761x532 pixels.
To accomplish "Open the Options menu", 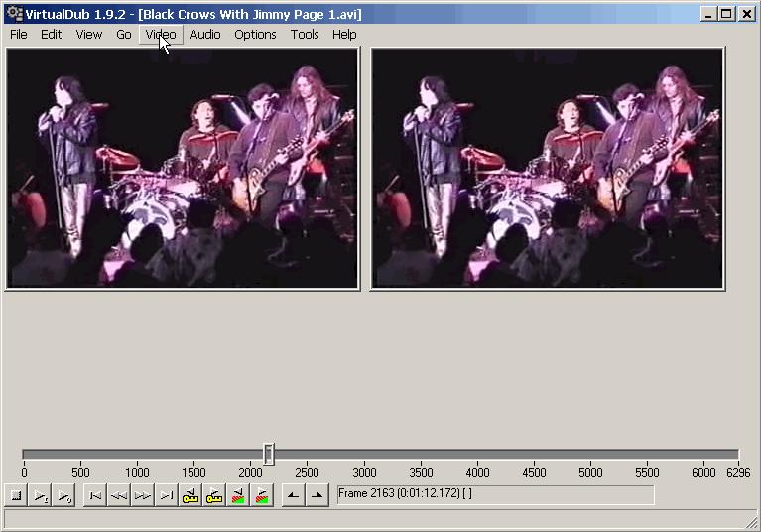I will (x=255, y=35).
